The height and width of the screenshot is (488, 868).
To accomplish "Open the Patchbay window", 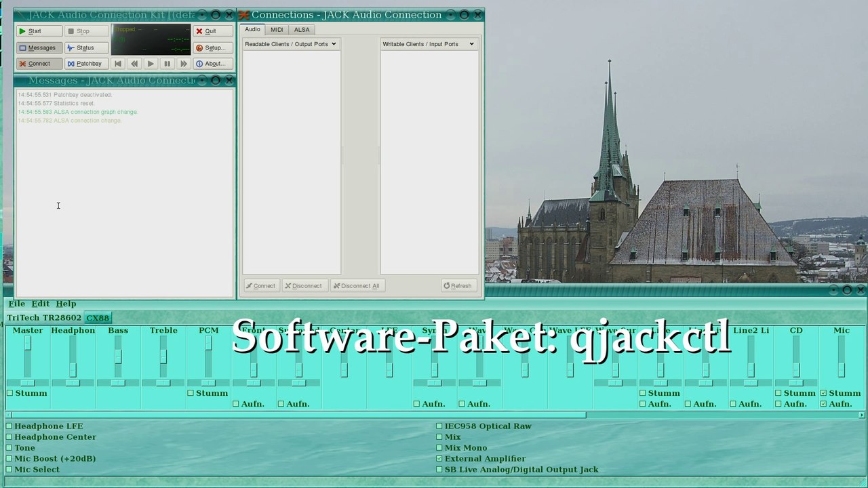I will coord(85,64).
